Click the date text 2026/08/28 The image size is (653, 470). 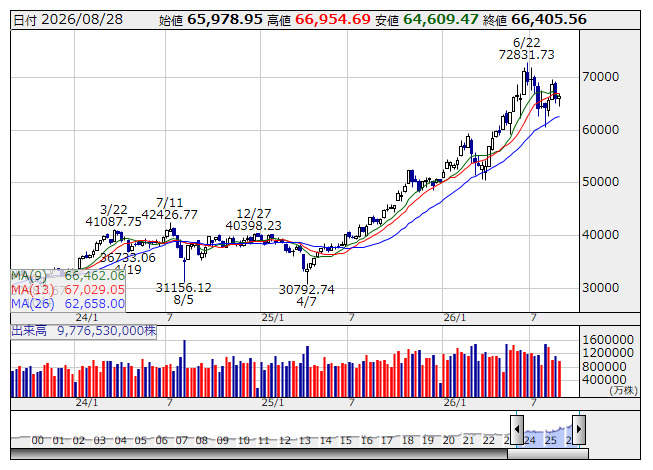pos(82,20)
